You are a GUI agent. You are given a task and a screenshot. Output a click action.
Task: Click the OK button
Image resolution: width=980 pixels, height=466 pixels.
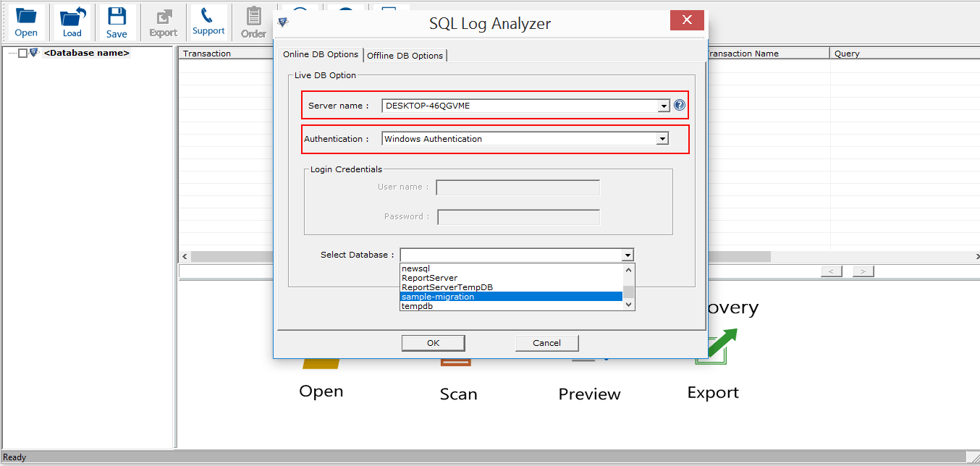pos(433,343)
